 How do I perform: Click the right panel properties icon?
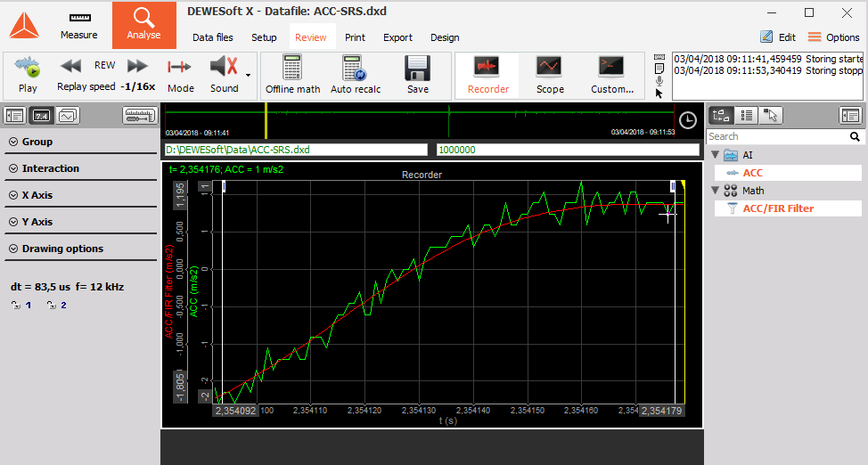(850, 116)
